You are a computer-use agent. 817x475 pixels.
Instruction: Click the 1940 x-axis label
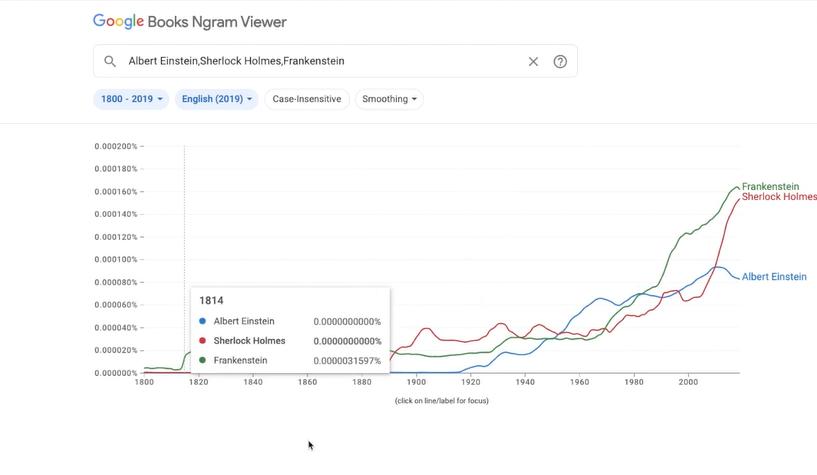pos(525,382)
